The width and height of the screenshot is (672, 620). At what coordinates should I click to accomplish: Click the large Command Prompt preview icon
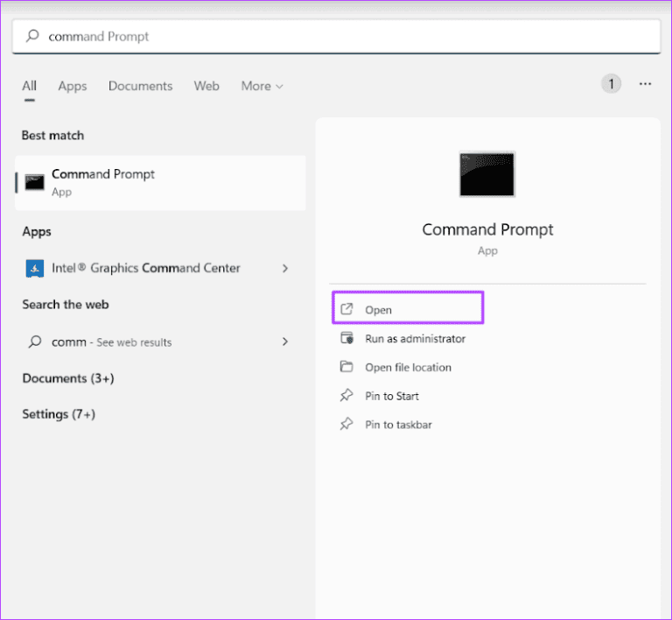[487, 173]
